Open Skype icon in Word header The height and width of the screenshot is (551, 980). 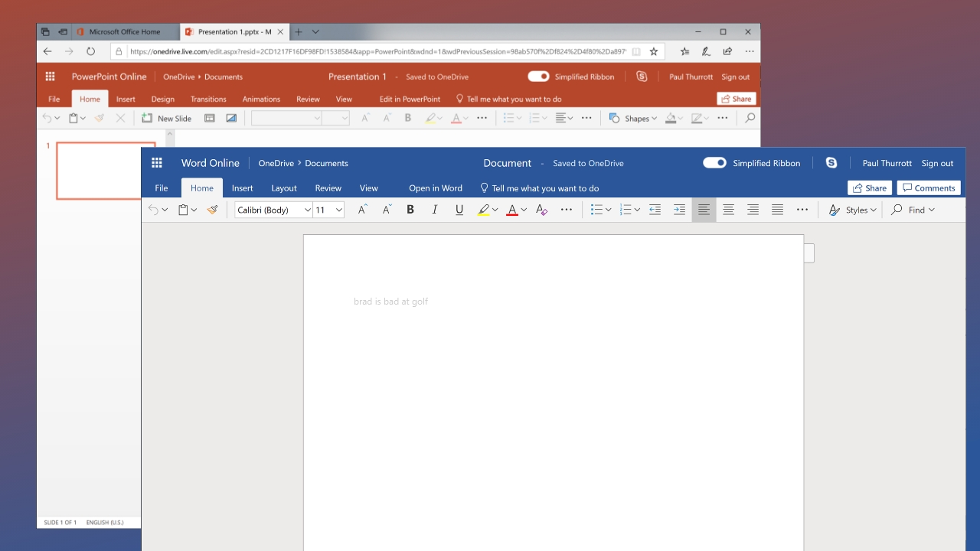(x=831, y=163)
